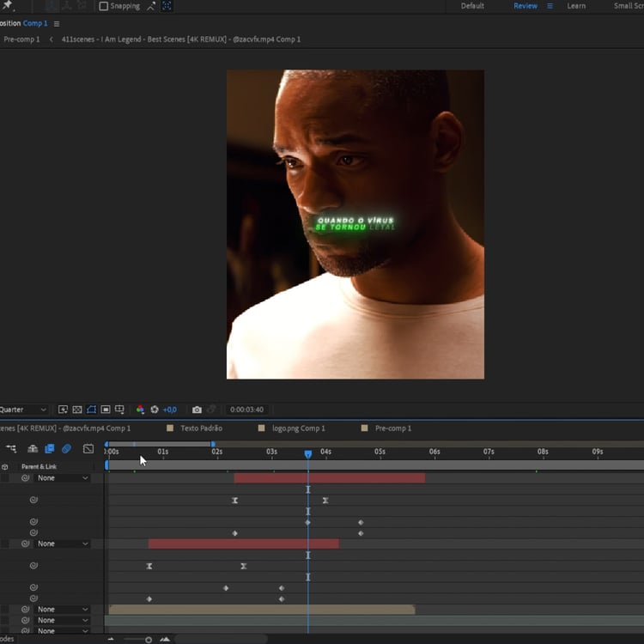The image size is (644, 644).
Task: Switch to the Learn workspace
Action: coord(576,6)
